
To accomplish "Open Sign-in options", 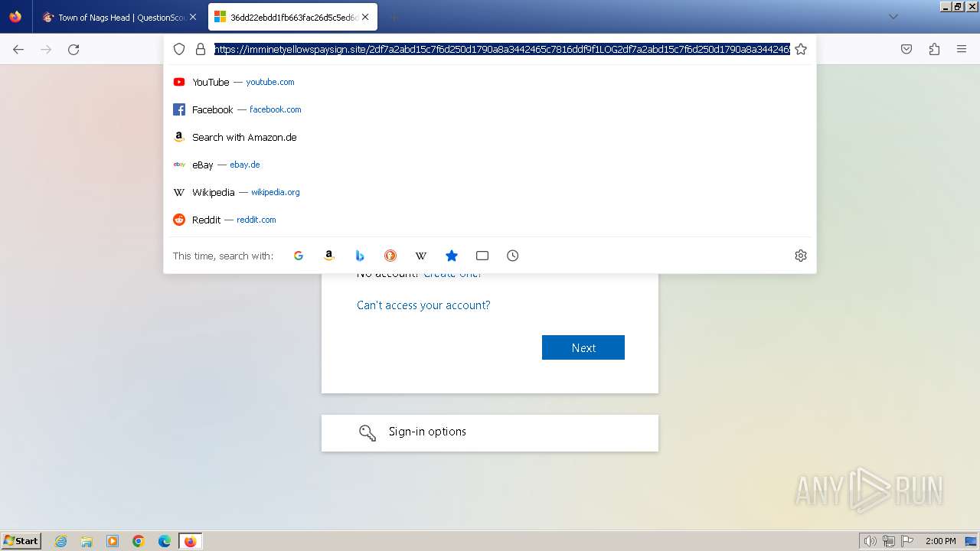I will pos(490,433).
